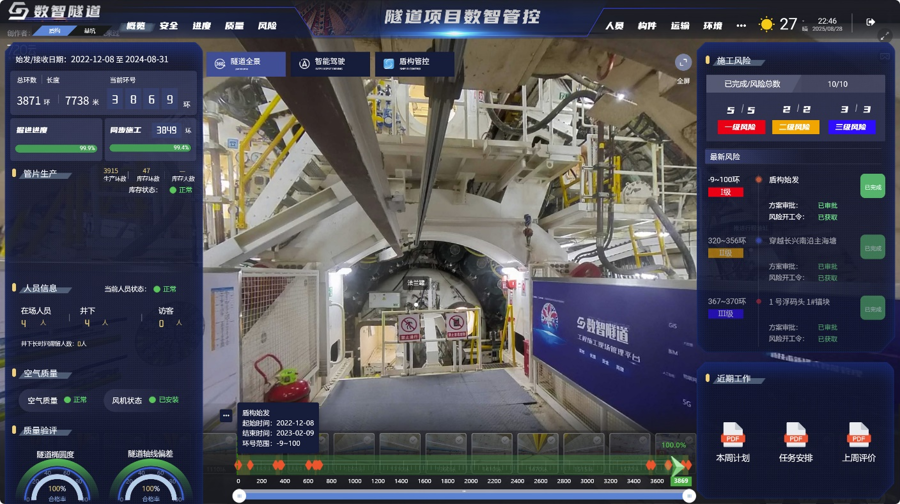Switch to the 基坑 toggle option
900x504 pixels.
click(90, 31)
